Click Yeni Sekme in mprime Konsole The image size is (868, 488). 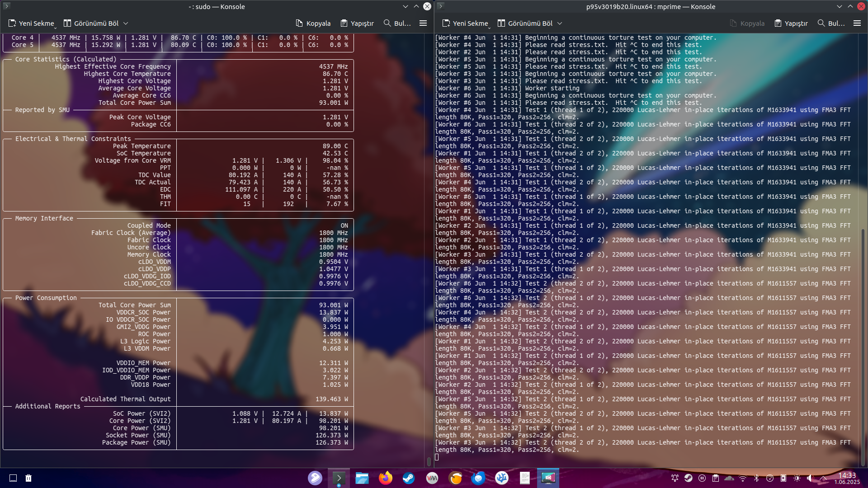point(466,23)
